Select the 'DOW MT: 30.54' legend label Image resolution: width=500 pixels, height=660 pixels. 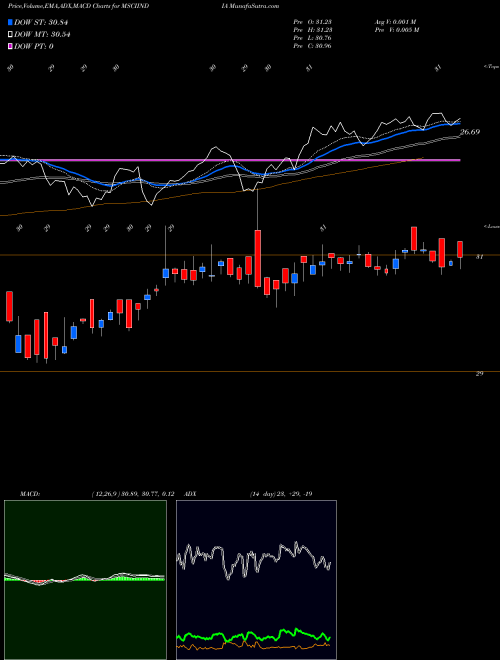[x=42, y=35]
